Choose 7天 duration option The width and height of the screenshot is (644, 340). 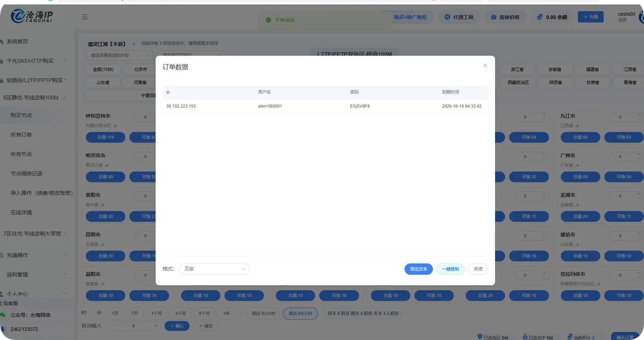pos(135,313)
